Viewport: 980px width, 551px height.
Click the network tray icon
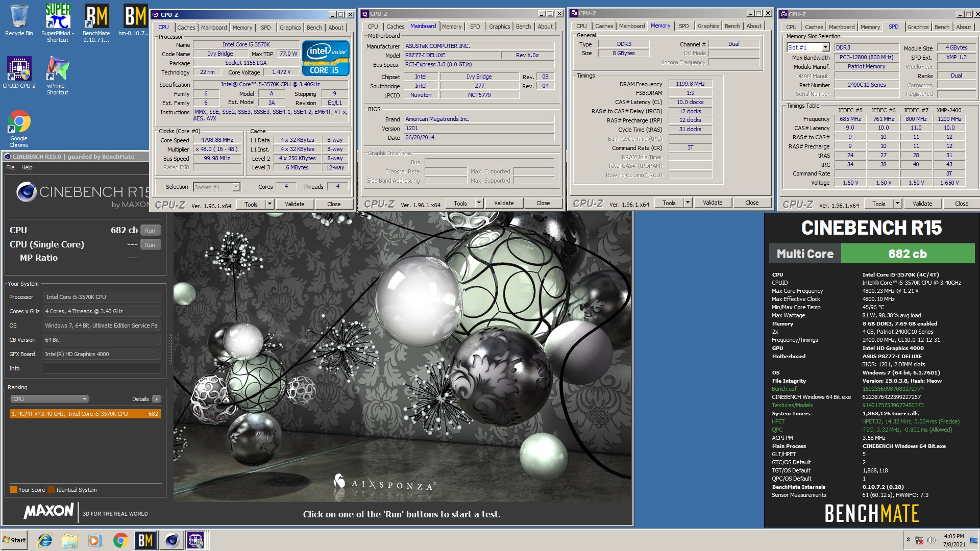(919, 540)
